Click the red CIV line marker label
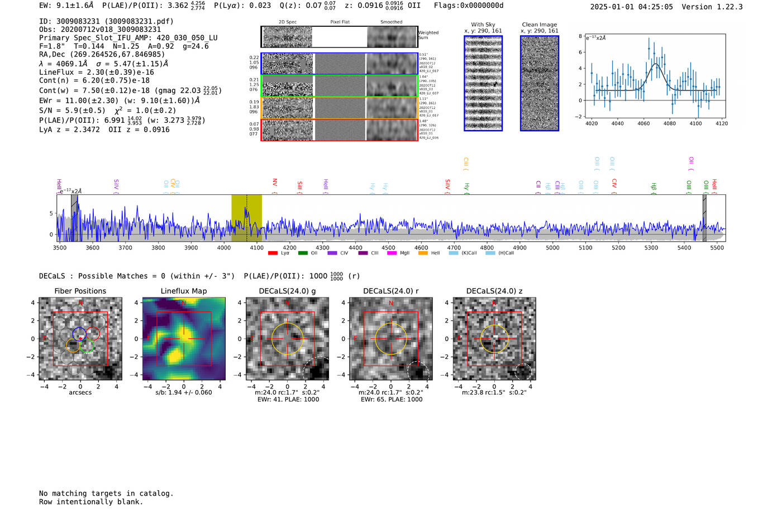This screenshot has height=532, width=782. tap(614, 186)
